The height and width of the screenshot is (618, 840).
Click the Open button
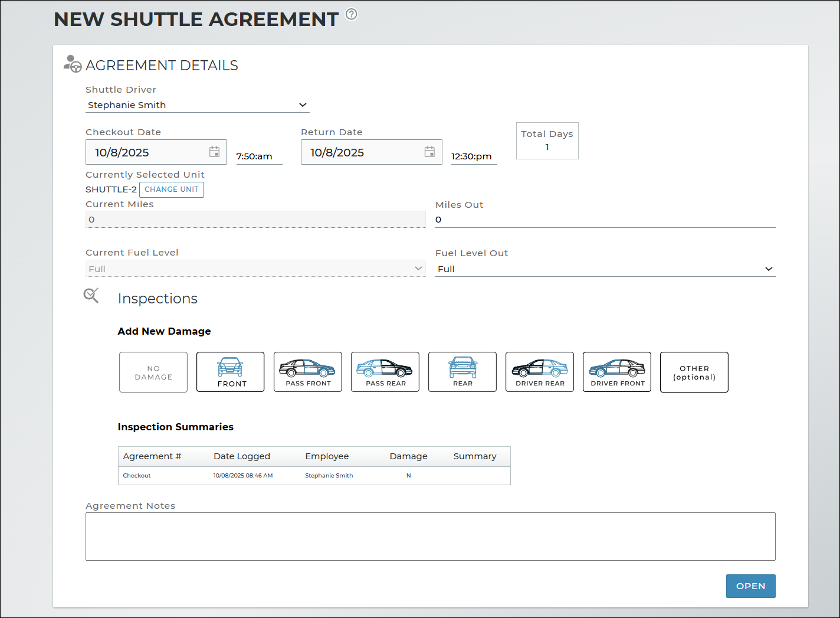[x=750, y=586]
